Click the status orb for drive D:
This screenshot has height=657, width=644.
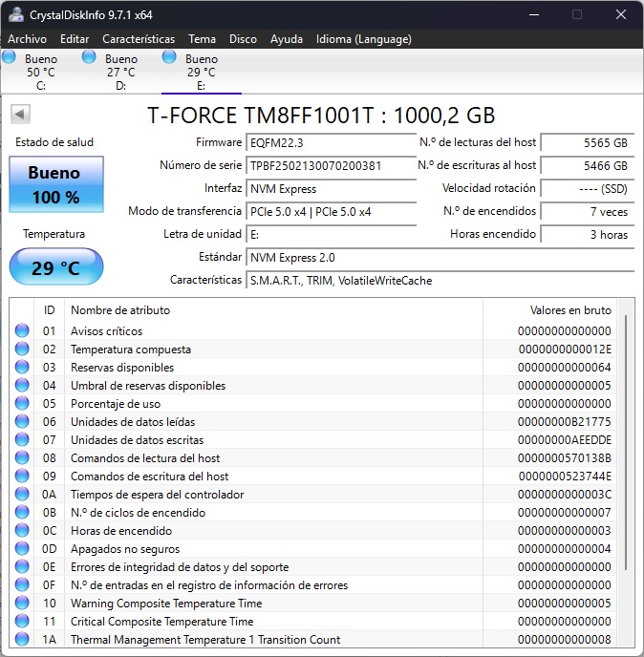(89, 57)
